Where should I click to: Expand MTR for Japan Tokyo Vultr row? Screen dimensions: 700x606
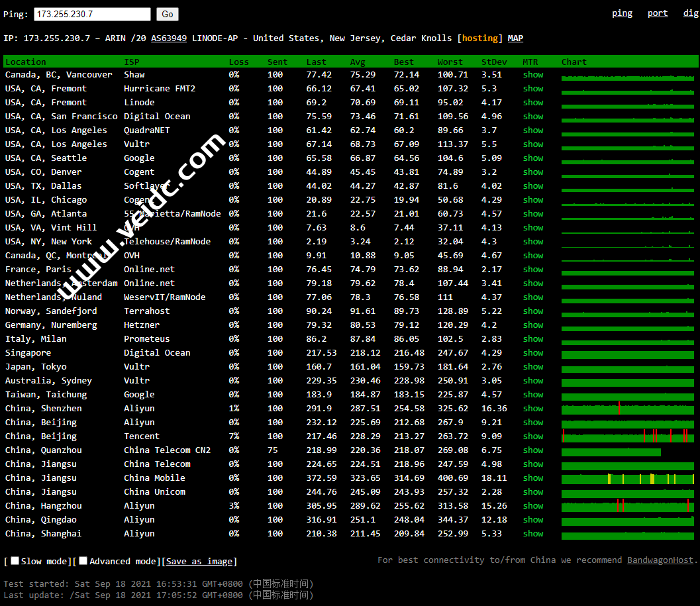pyautogui.click(x=532, y=367)
